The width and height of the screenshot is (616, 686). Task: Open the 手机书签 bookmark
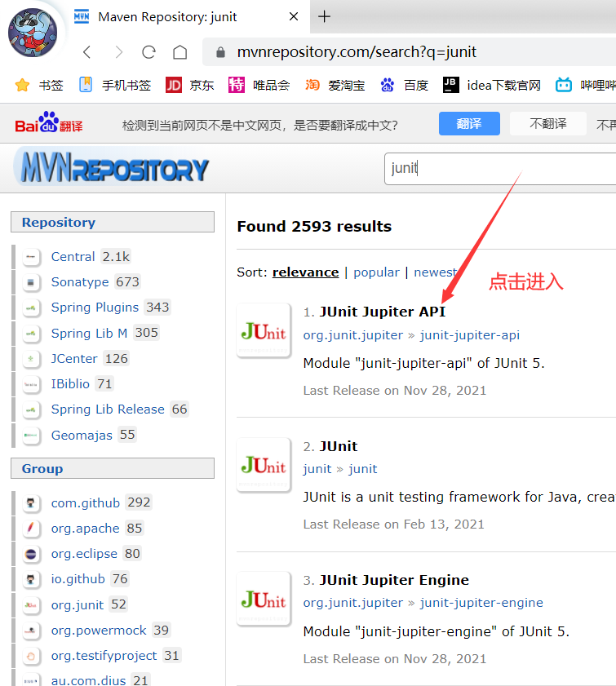click(115, 85)
